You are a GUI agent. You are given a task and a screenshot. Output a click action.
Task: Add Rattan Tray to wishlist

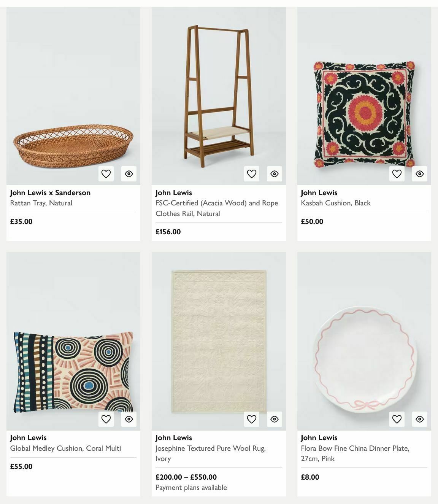point(106,173)
